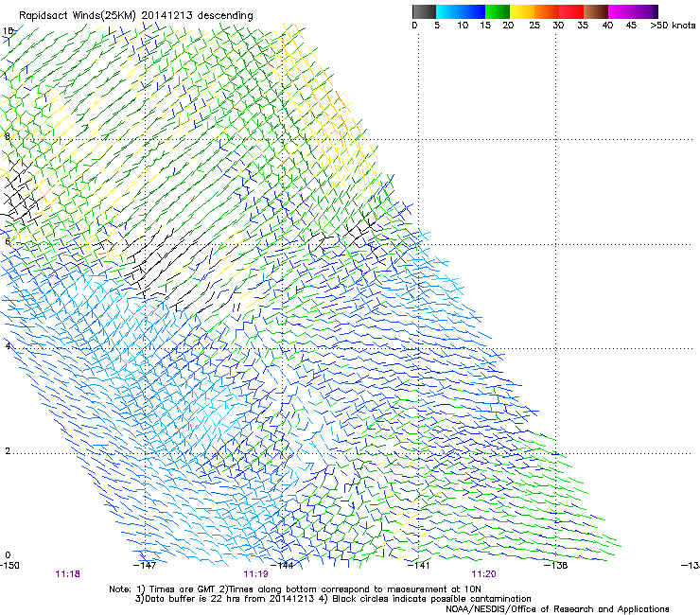This screenshot has width=700, height=615.
Task: Click the legend tick label '25'
Action: (x=534, y=26)
